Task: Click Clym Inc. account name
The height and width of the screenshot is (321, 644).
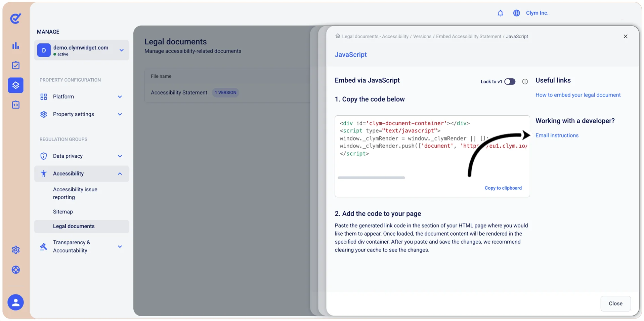Action: point(537,13)
